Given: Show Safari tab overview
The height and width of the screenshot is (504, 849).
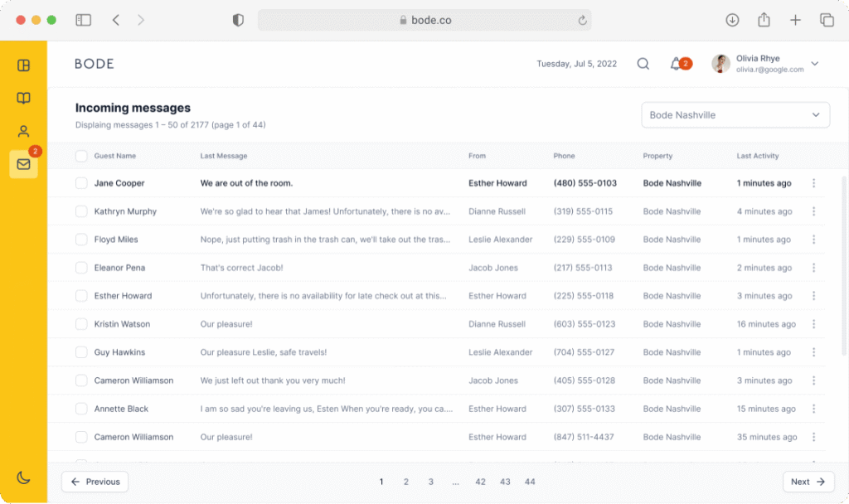Looking at the screenshot, I should 827,20.
